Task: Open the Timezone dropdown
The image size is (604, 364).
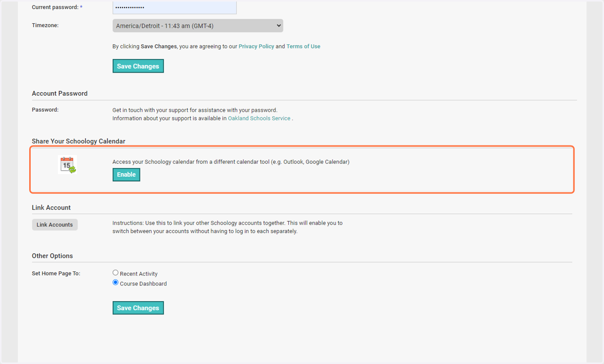Action: coord(198,26)
